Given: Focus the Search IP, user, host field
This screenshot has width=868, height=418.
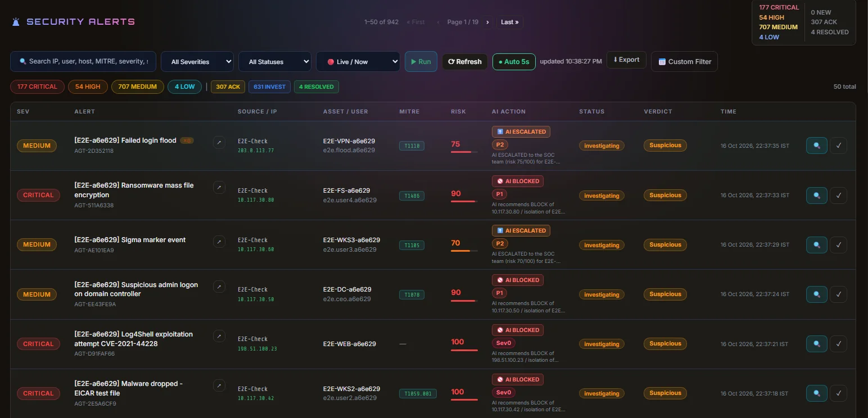Looking at the screenshot, I should coord(83,61).
